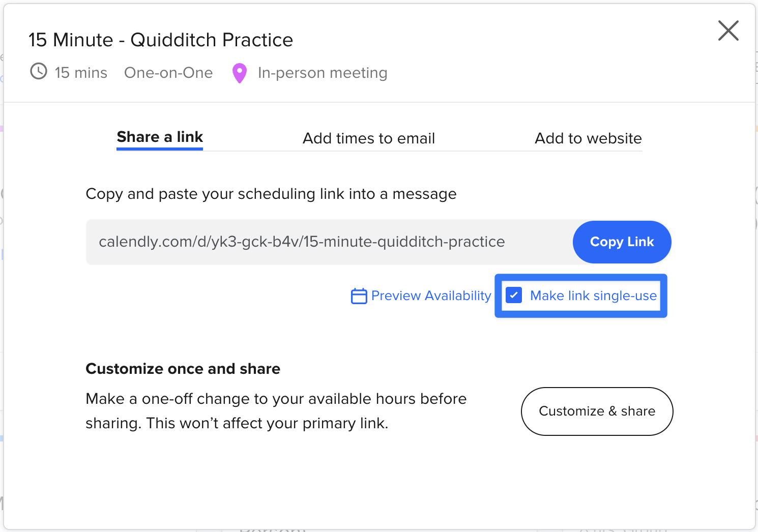
Task: Click the 15 Minute - Quidditch Practice title
Action: point(161,40)
